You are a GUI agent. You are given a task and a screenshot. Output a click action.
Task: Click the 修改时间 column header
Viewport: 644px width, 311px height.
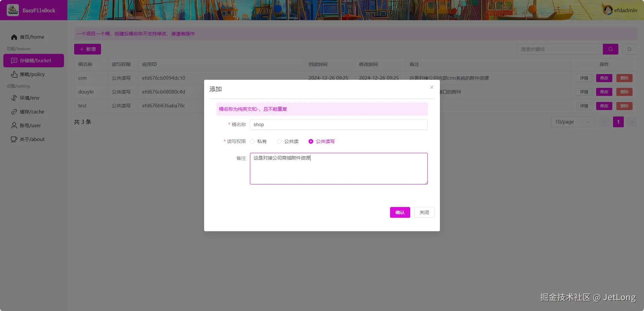click(x=368, y=64)
